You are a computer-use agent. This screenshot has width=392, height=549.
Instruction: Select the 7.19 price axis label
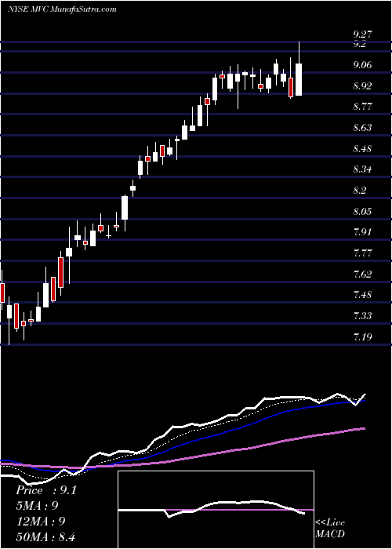(x=363, y=336)
